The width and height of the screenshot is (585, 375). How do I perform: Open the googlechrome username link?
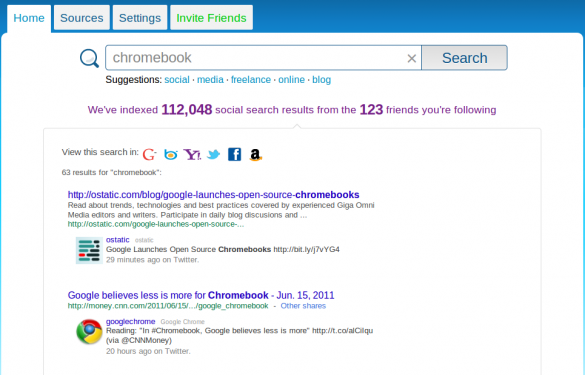(x=130, y=321)
